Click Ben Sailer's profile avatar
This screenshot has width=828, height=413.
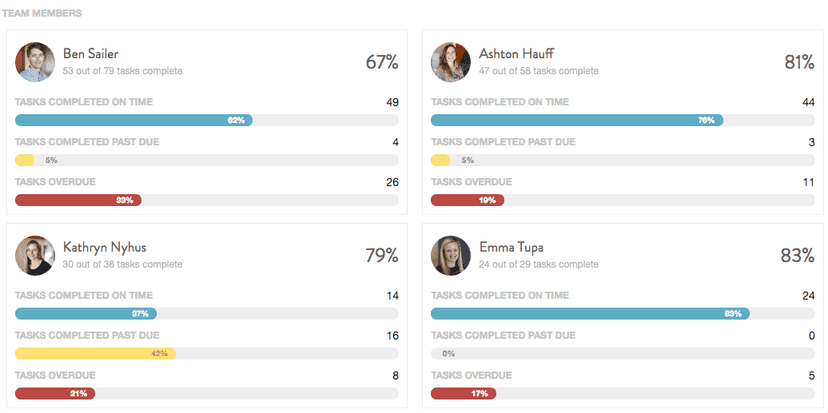tap(34, 62)
